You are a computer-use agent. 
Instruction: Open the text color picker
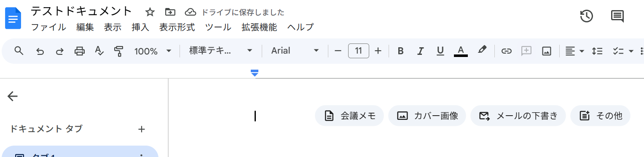coord(461,51)
